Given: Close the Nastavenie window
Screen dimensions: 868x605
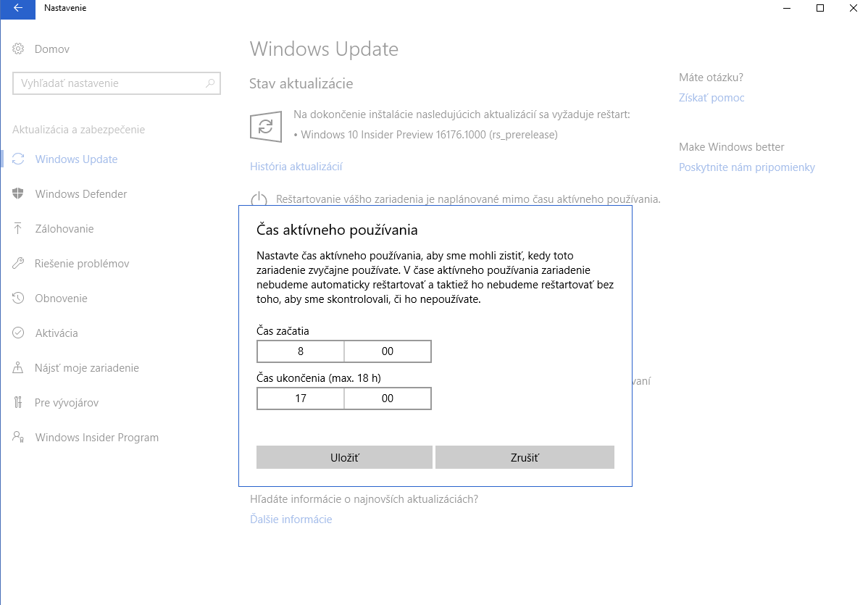Looking at the screenshot, I should (853, 8).
